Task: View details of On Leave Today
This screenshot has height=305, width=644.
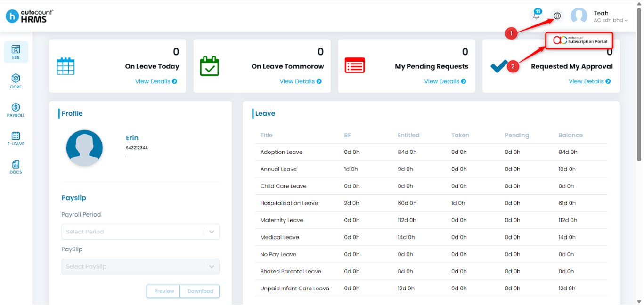Action: coord(156,81)
